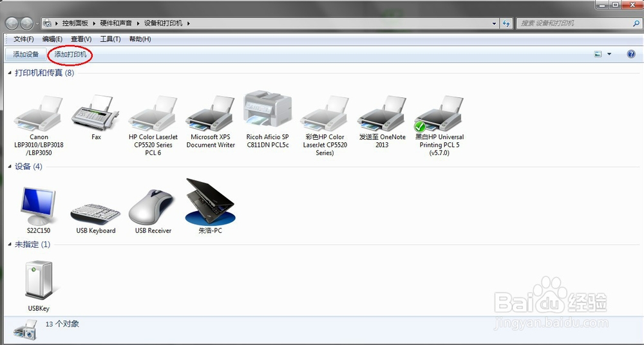Open the 文件(F) menu
Screen dimensions: 644x345
(24, 39)
